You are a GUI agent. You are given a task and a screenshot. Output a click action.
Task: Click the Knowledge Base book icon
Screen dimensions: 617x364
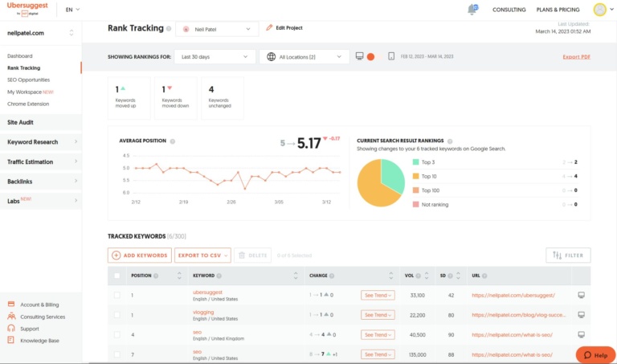10,340
